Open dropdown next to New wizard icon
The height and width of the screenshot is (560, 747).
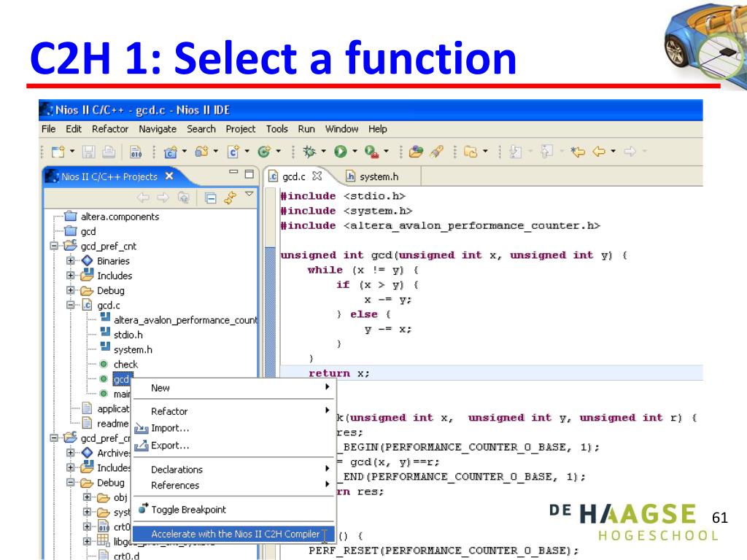[72, 152]
